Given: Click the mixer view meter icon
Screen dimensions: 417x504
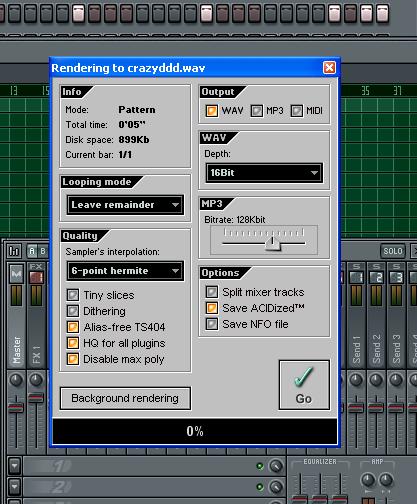Looking at the screenshot, I should tap(14, 251).
